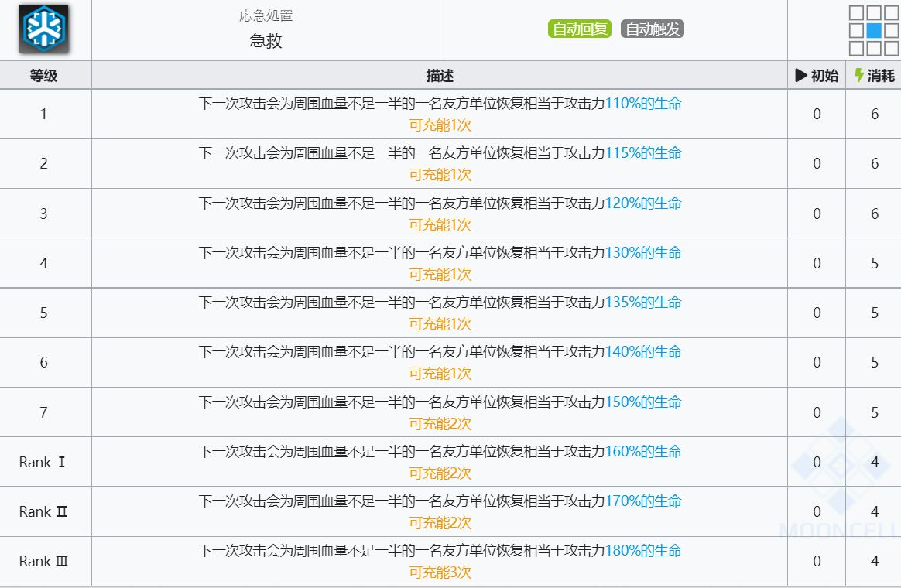Select level 4 row number
Screen dimensions: 901x588
(43, 263)
